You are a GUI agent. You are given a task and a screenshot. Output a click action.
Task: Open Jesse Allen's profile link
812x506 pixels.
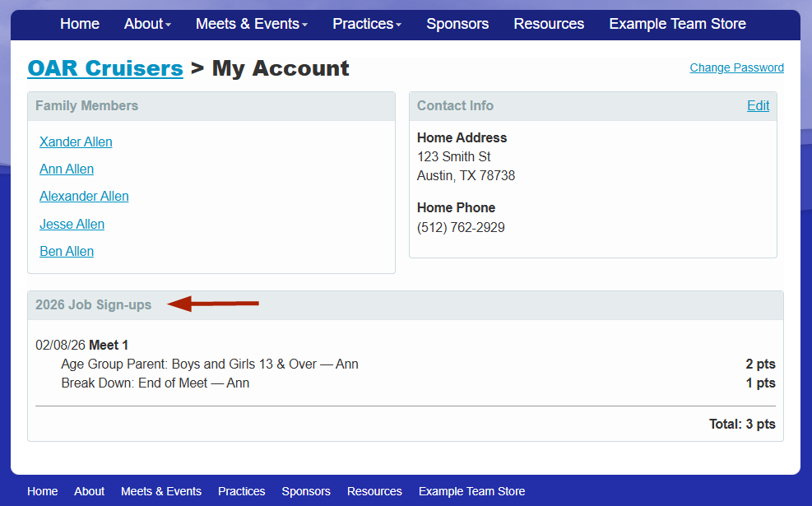[72, 224]
